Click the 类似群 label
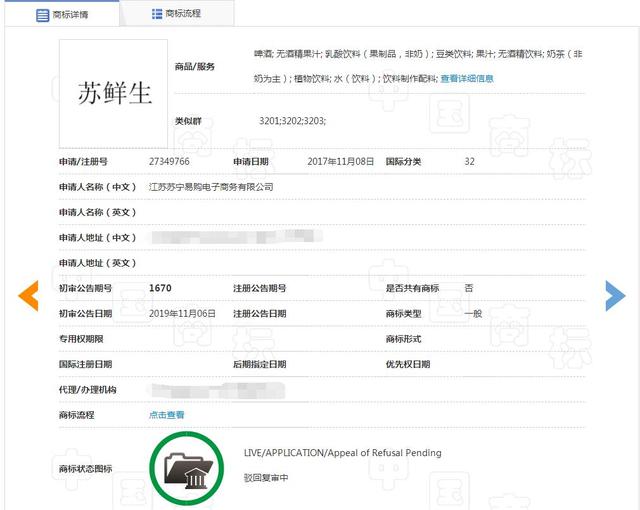The height and width of the screenshot is (510, 640). tap(188, 121)
